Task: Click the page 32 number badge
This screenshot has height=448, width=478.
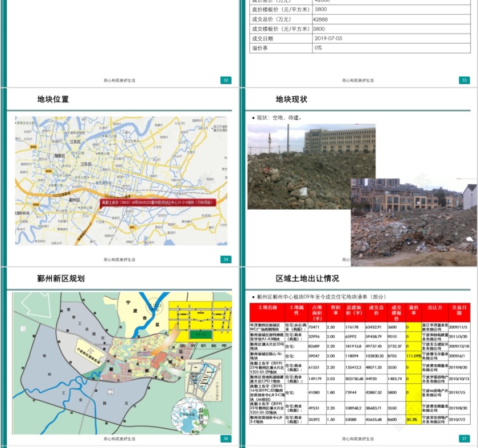Action: [x=226, y=80]
